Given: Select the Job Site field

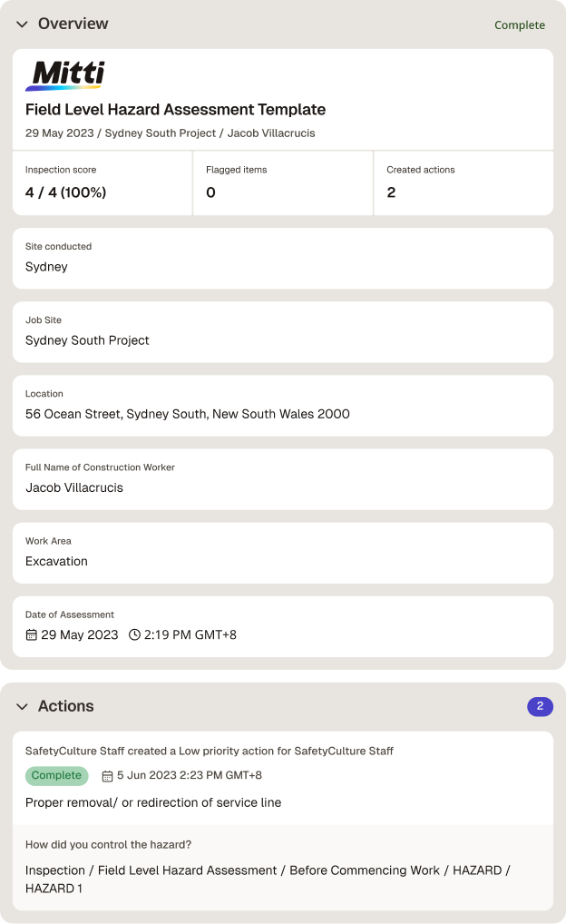Looking at the screenshot, I should (283, 332).
